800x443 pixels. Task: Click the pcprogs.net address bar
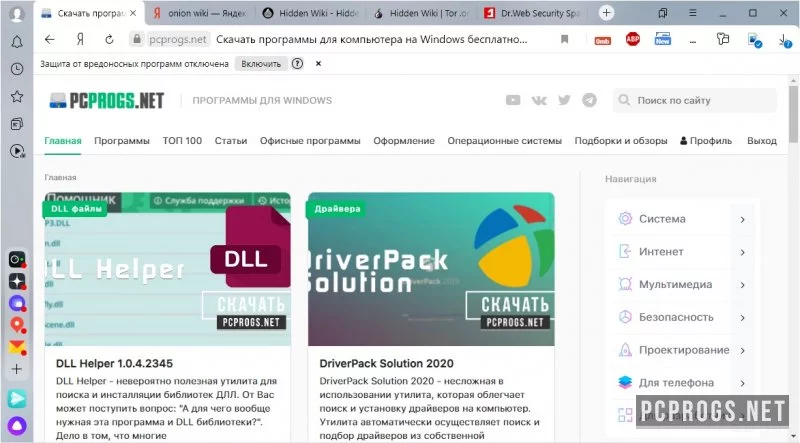pos(178,39)
